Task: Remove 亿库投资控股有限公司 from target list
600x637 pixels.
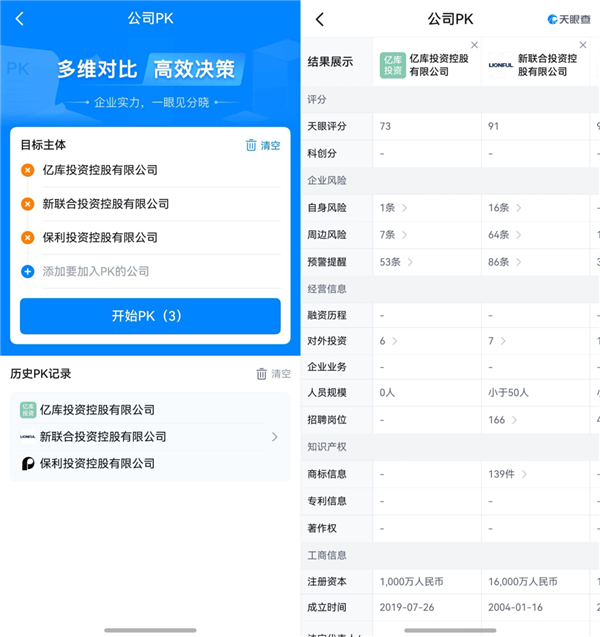Action: pyautogui.click(x=28, y=170)
